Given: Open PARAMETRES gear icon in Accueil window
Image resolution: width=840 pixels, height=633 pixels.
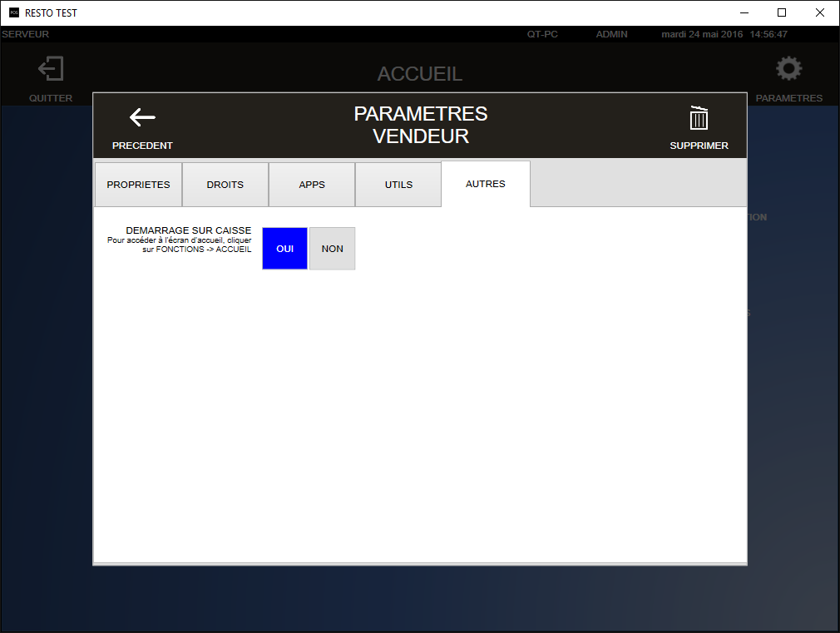Looking at the screenshot, I should pyautogui.click(x=788, y=68).
